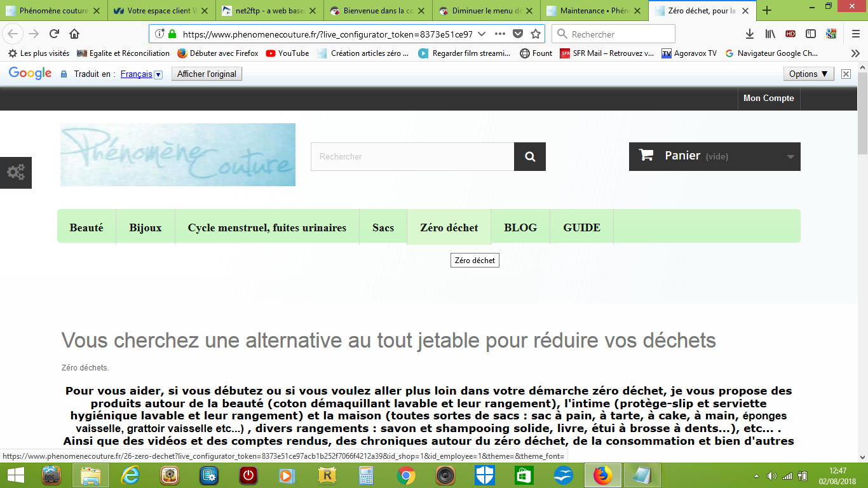
Task: Open the Mon Compte link
Action: pos(769,98)
